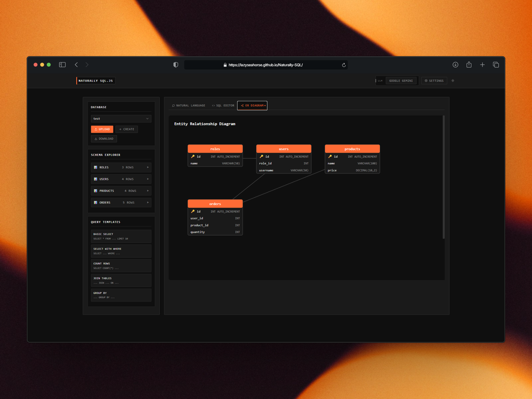This screenshot has height=399, width=532.
Task: Toggle the Safari sidebar
Action: coord(62,65)
